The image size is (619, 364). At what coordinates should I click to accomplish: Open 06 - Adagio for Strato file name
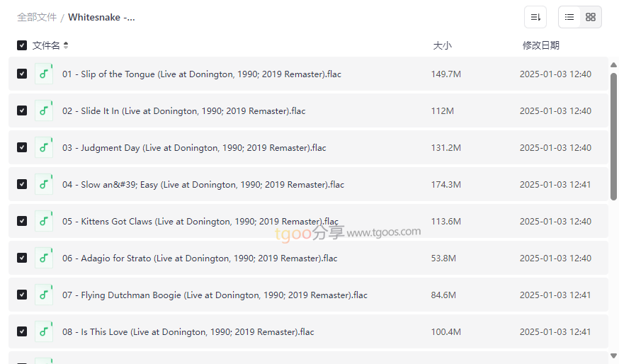point(199,258)
